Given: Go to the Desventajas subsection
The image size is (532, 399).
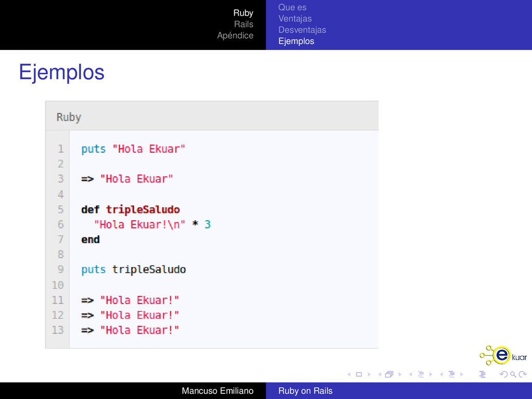Looking at the screenshot, I should coord(302,30).
